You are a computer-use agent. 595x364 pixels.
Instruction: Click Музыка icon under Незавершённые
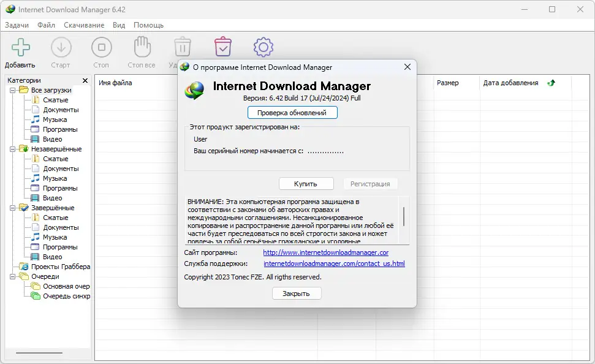coord(36,178)
